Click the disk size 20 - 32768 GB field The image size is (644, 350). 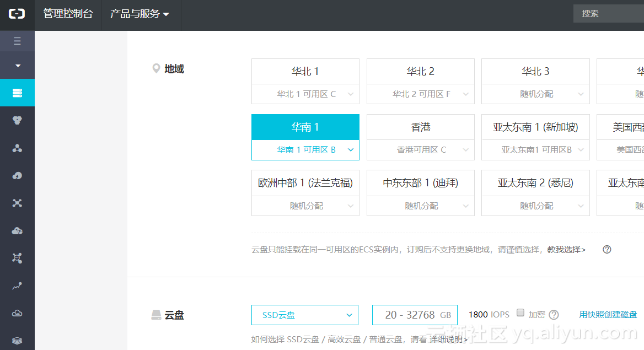point(415,315)
